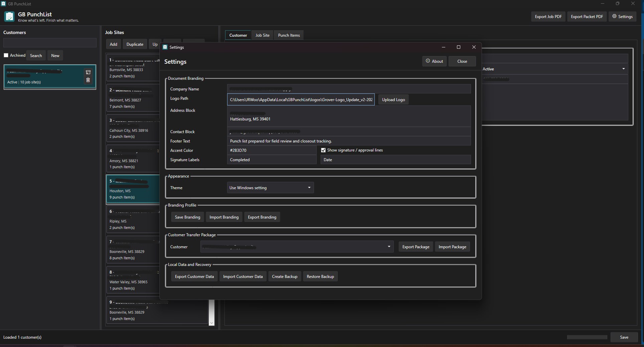Click the Accent Color hex field

point(272,150)
